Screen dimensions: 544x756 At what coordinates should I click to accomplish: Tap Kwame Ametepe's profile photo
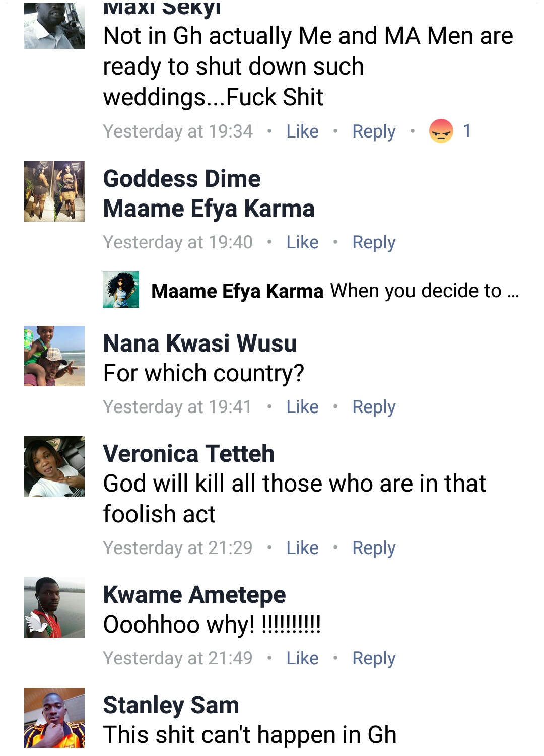[x=54, y=607]
